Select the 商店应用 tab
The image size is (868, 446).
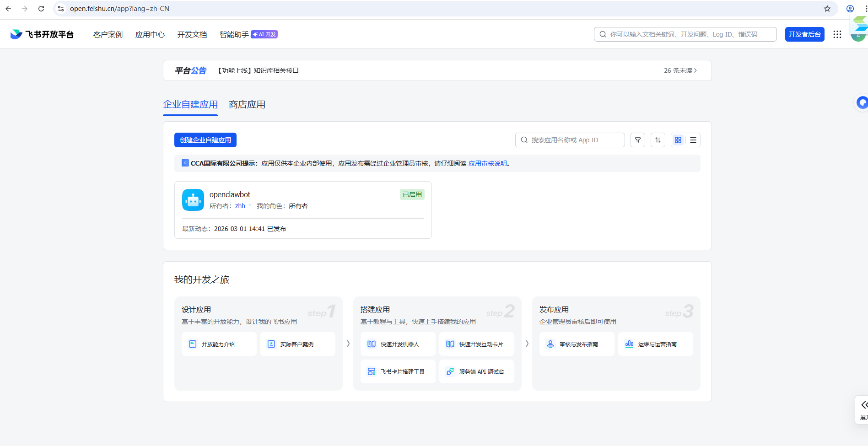[247, 105]
